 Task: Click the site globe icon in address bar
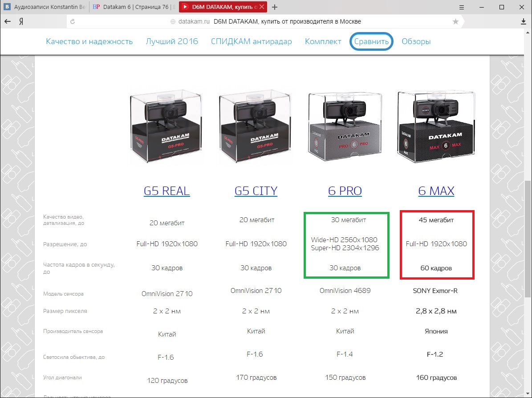click(x=173, y=21)
